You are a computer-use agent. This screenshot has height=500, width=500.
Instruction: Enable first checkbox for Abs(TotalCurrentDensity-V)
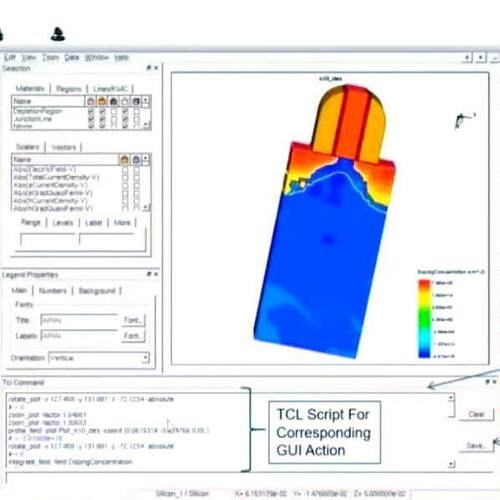click(x=125, y=177)
